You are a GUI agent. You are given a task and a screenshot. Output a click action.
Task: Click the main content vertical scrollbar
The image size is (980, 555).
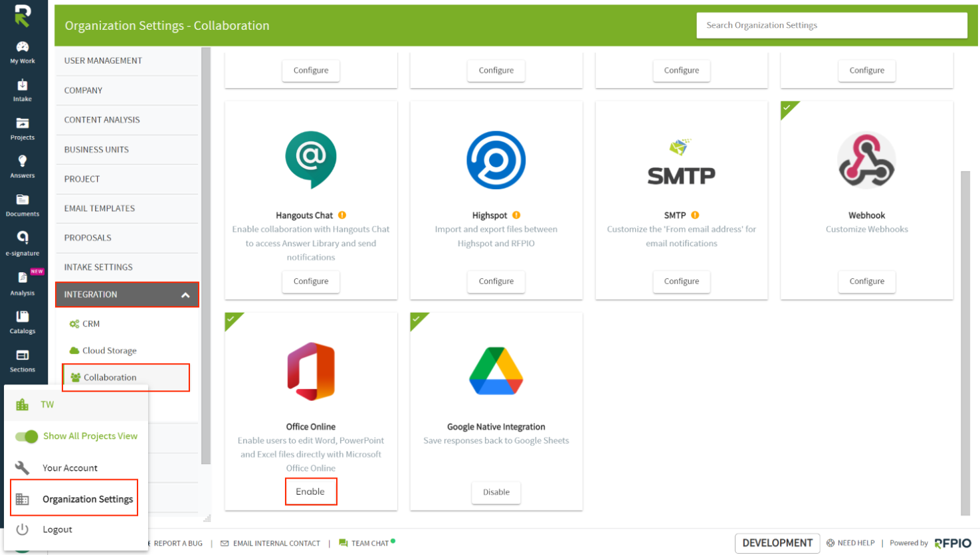coord(965,343)
